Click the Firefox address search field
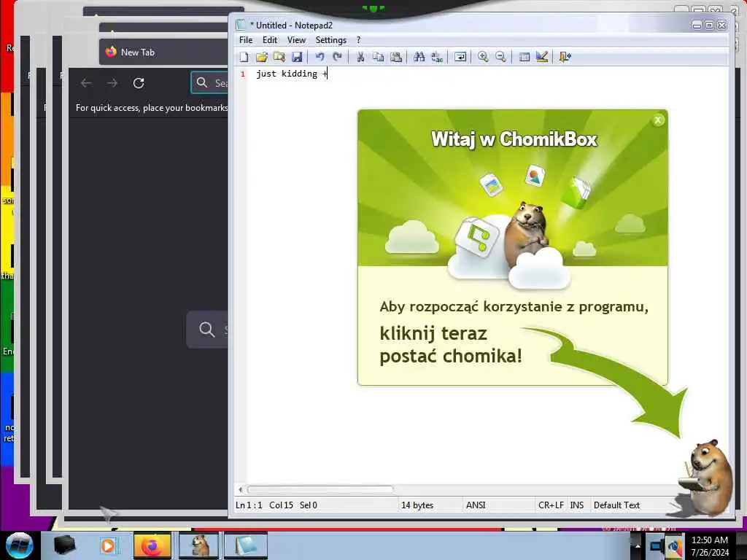 point(209,83)
